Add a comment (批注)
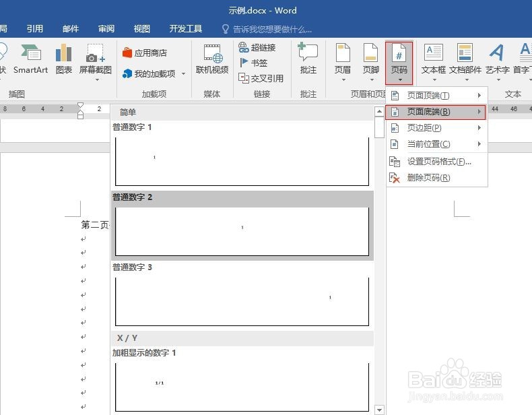The width and height of the screenshot is (532, 415). pos(308,59)
